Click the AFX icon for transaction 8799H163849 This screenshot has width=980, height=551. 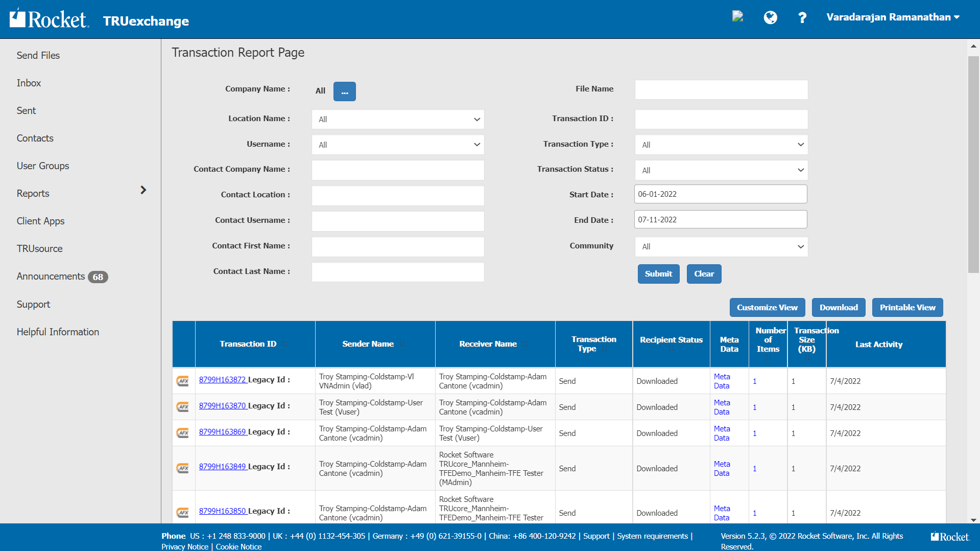183,468
